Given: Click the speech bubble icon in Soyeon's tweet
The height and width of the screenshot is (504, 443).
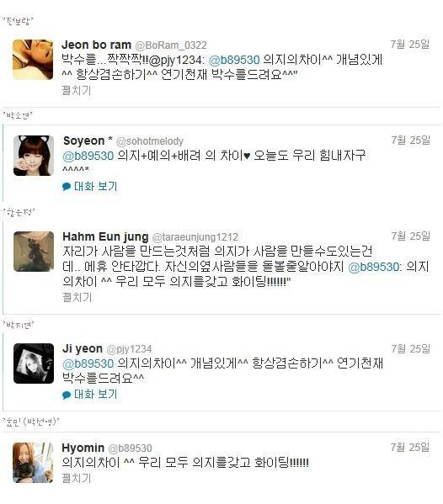Looking at the screenshot, I should (67, 187).
